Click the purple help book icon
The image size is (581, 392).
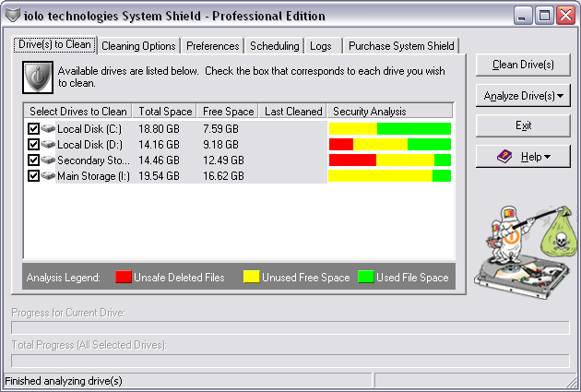coord(504,157)
